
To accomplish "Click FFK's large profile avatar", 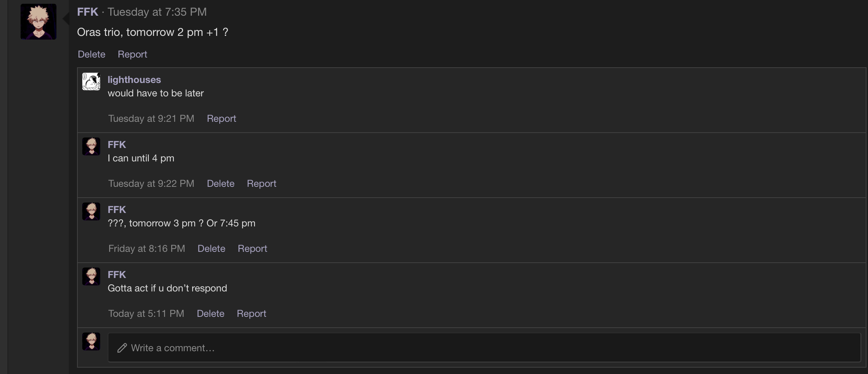I will [39, 22].
